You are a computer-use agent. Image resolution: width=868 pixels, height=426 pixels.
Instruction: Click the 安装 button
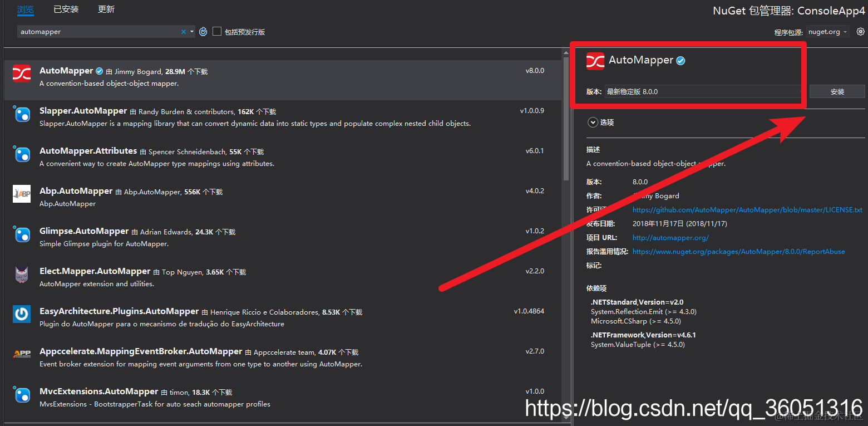pos(837,91)
